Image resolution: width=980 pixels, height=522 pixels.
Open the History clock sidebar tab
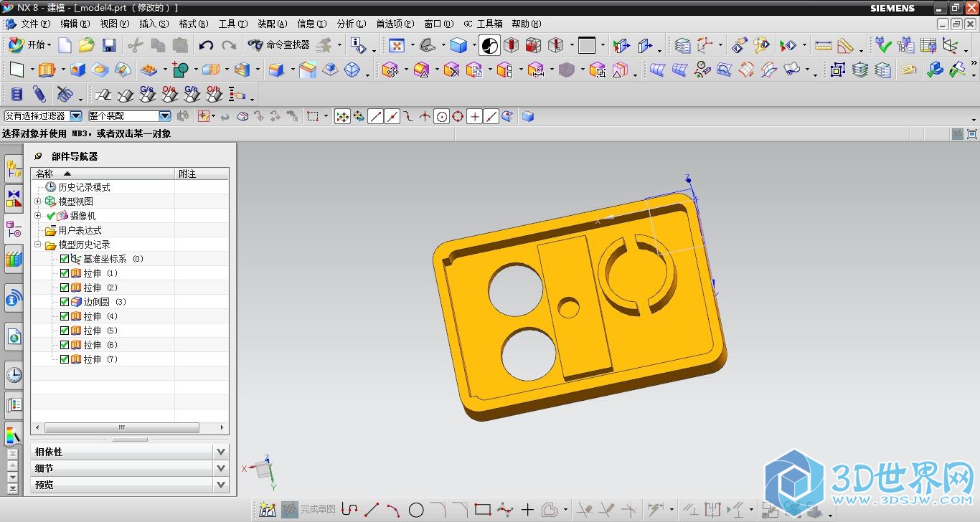point(14,375)
